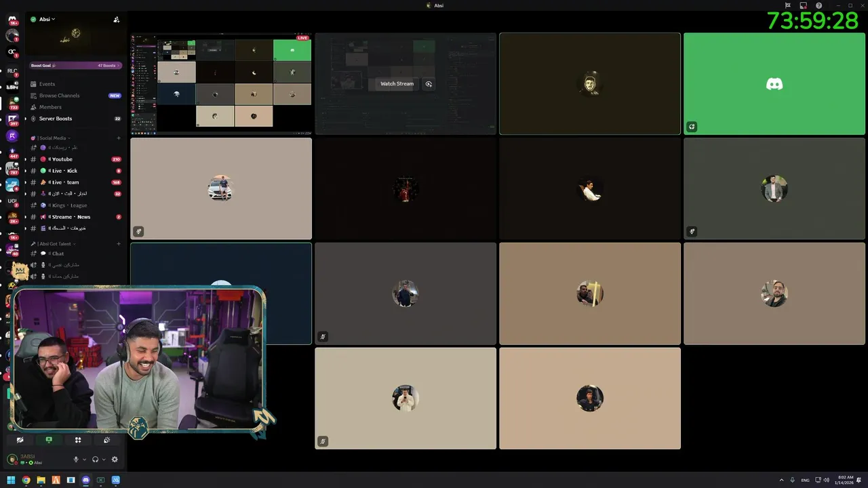Click the Boost Goal progress bar
This screenshot has height=488, width=868.
pyautogui.click(x=75, y=66)
